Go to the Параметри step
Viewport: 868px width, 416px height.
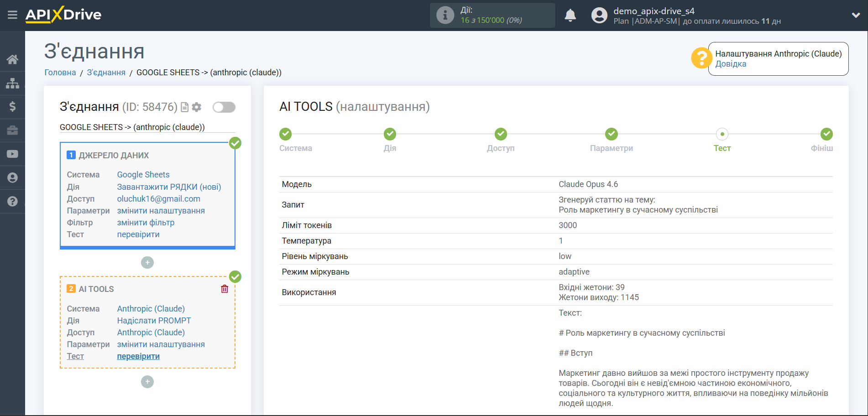pyautogui.click(x=611, y=134)
